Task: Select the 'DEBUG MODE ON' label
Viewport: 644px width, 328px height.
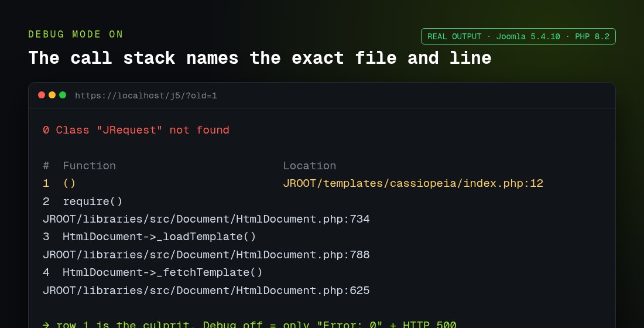Action: (76, 34)
